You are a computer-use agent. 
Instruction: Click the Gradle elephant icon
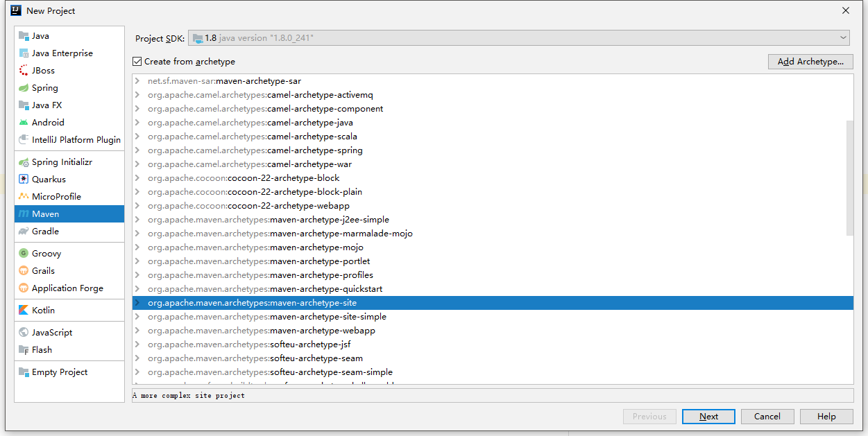point(24,232)
